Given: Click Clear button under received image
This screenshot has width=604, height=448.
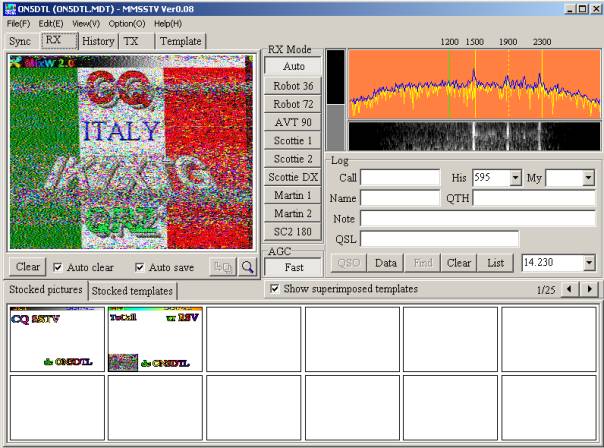Looking at the screenshot, I should click(x=28, y=267).
